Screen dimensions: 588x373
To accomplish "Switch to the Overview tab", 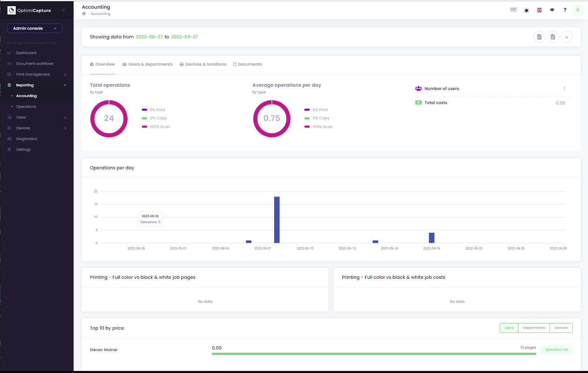I will coord(102,64).
